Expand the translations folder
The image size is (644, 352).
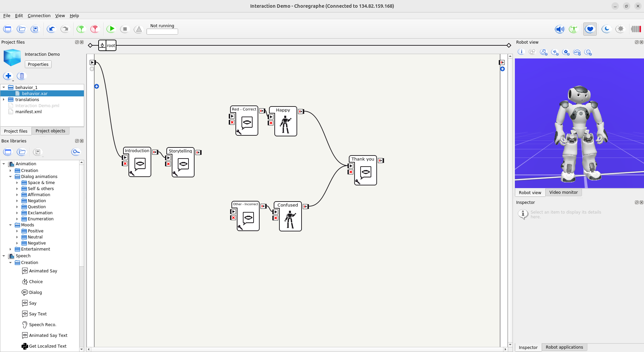(x=4, y=99)
